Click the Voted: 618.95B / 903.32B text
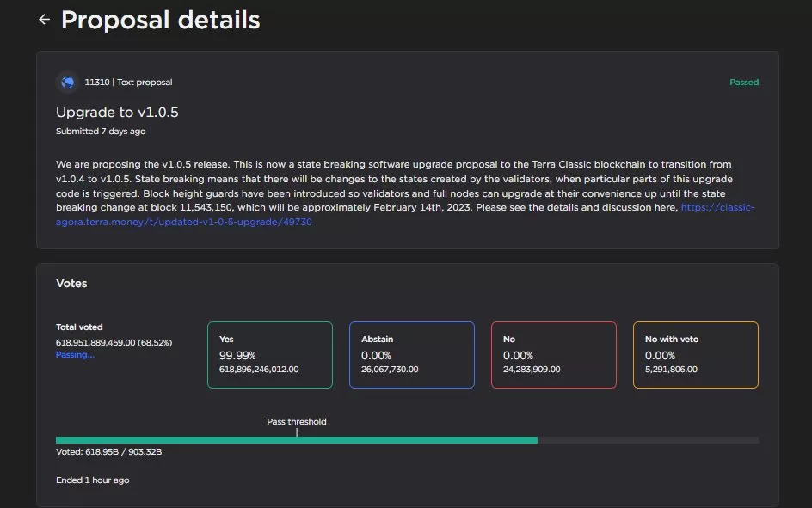Viewport: 812px width, 508px height. tap(108, 451)
